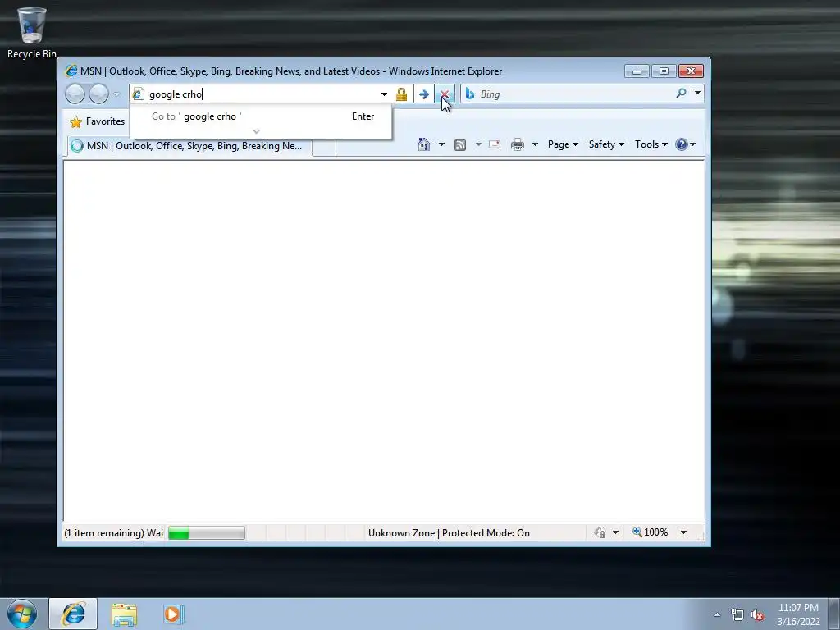The height and width of the screenshot is (630, 840).
Task: Click the Read Mail icon
Action: tap(495, 144)
